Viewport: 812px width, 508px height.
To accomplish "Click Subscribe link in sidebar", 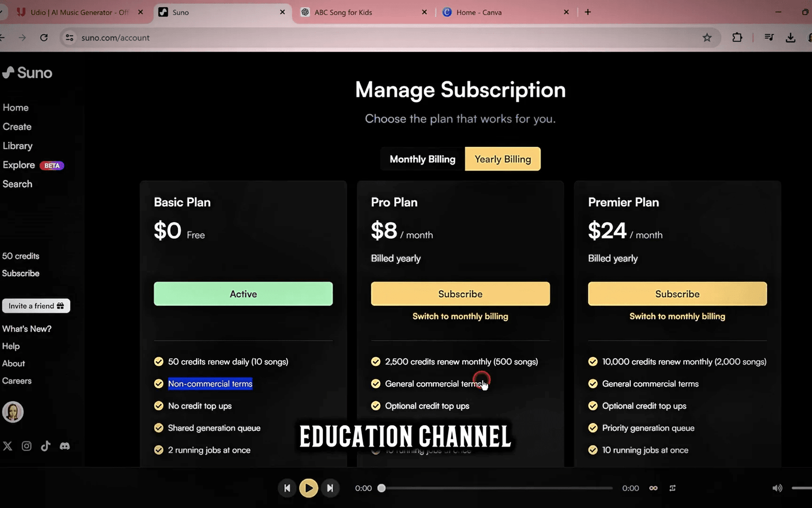I will coord(21,273).
